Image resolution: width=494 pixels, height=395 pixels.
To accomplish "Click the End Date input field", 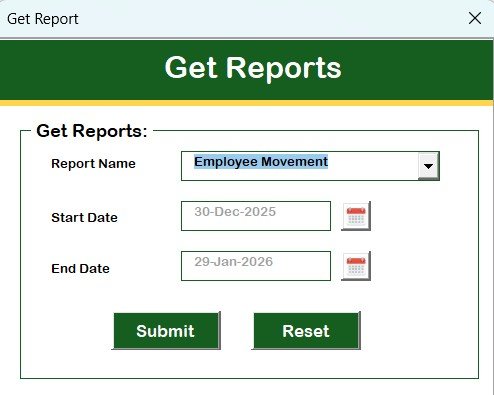I will (x=256, y=266).
